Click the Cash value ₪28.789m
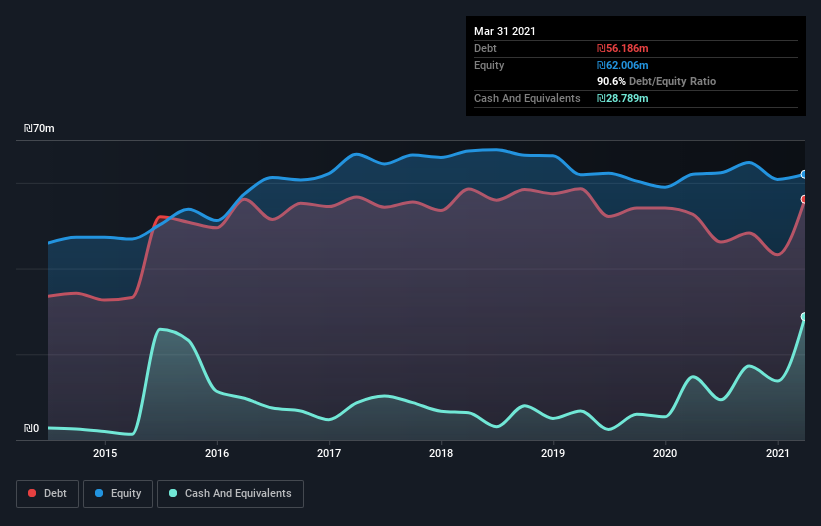 click(623, 98)
